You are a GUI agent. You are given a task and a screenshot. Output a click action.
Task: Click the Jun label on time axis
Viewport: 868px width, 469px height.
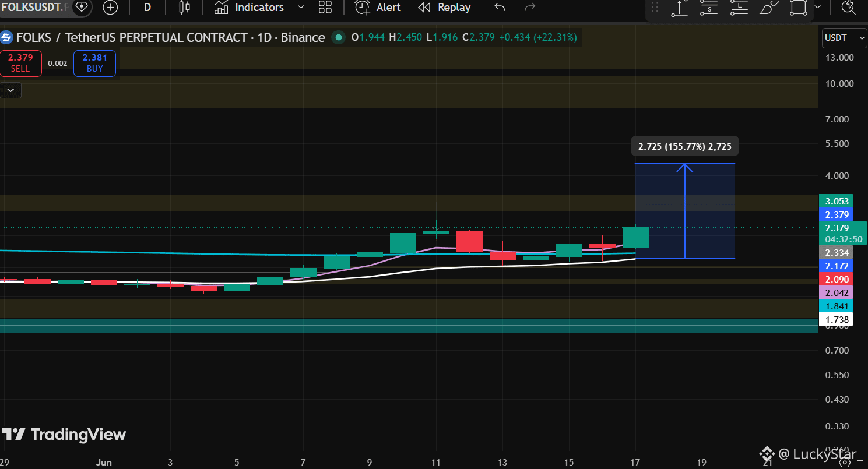[x=104, y=462]
